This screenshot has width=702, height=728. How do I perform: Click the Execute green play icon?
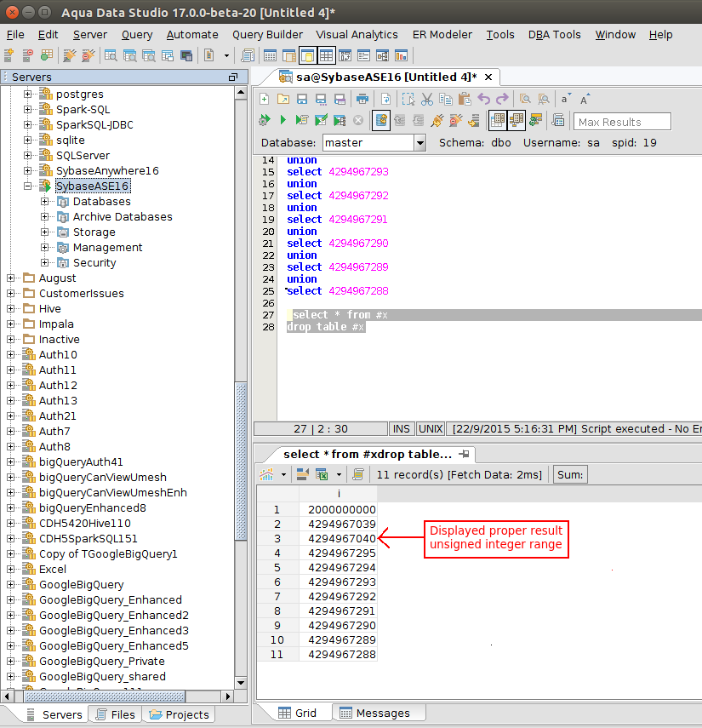283,120
